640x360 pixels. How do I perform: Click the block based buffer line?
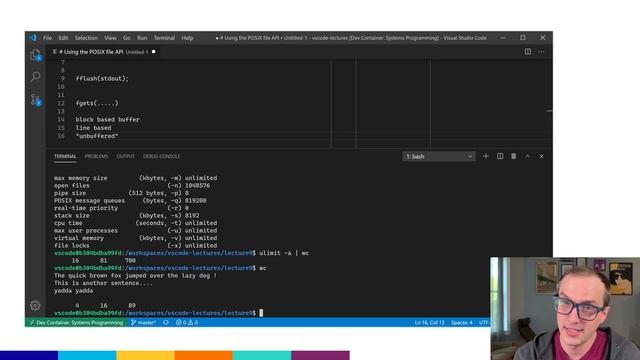[x=108, y=120]
